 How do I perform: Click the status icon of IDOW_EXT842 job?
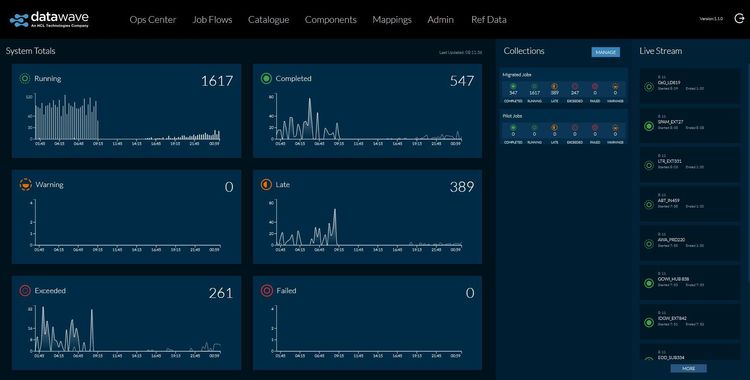pyautogui.click(x=649, y=322)
